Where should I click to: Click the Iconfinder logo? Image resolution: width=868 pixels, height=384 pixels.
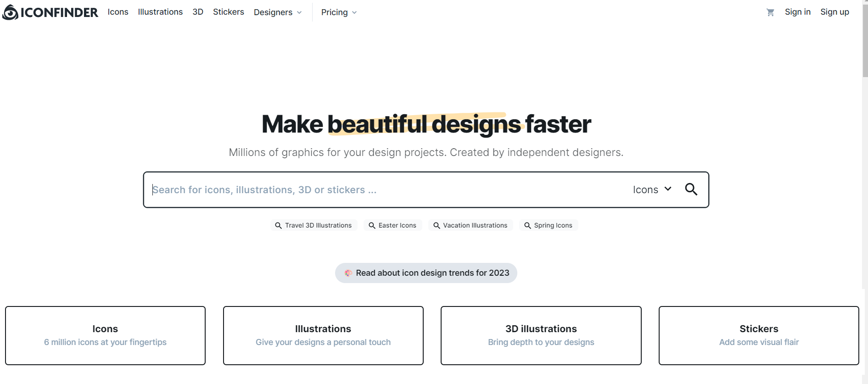pos(50,12)
